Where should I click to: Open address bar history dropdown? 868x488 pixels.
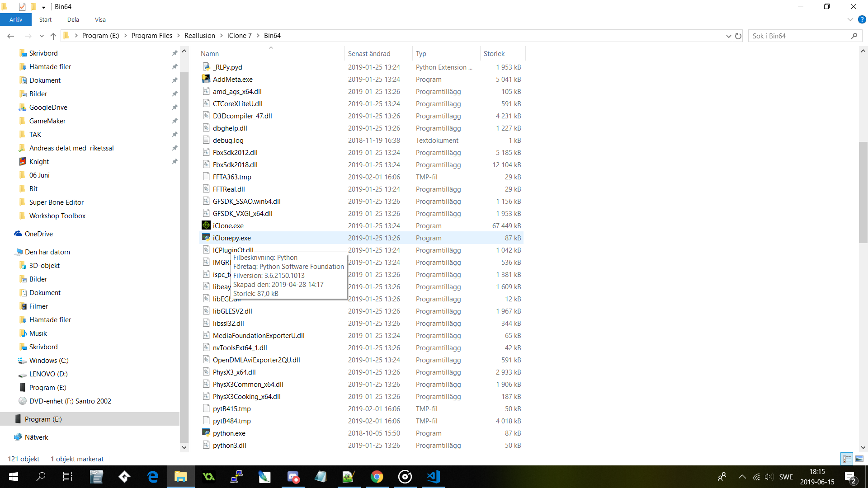[x=728, y=36]
